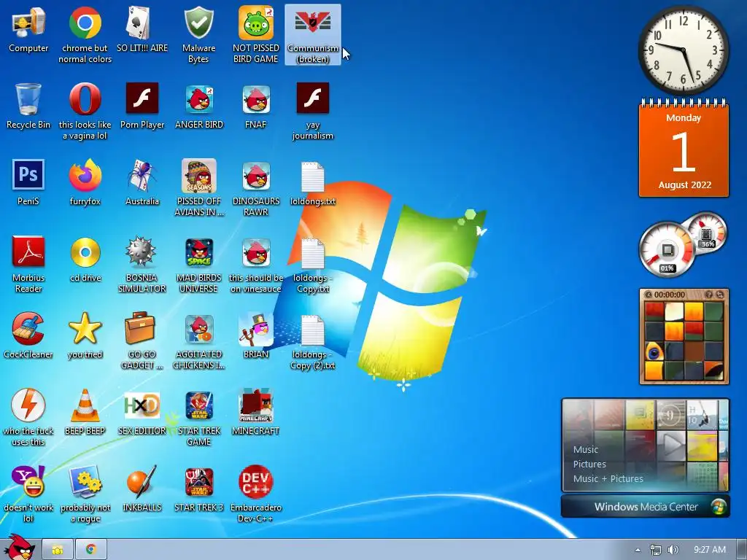Image resolution: width=747 pixels, height=560 pixels.
Task: Click the 'you tried' gold star icon
Action: (x=85, y=336)
